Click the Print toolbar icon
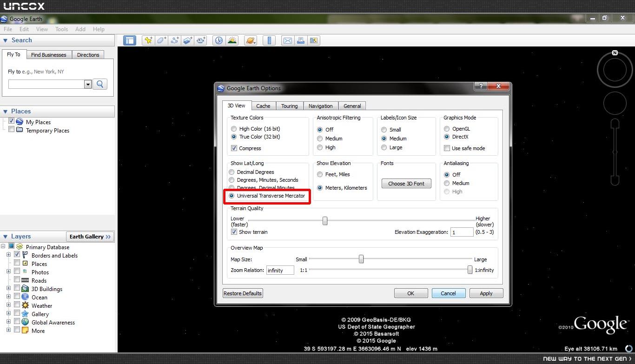 301,40
